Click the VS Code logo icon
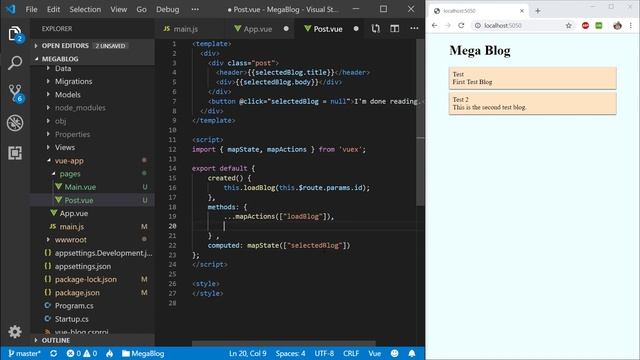 click(x=10, y=9)
